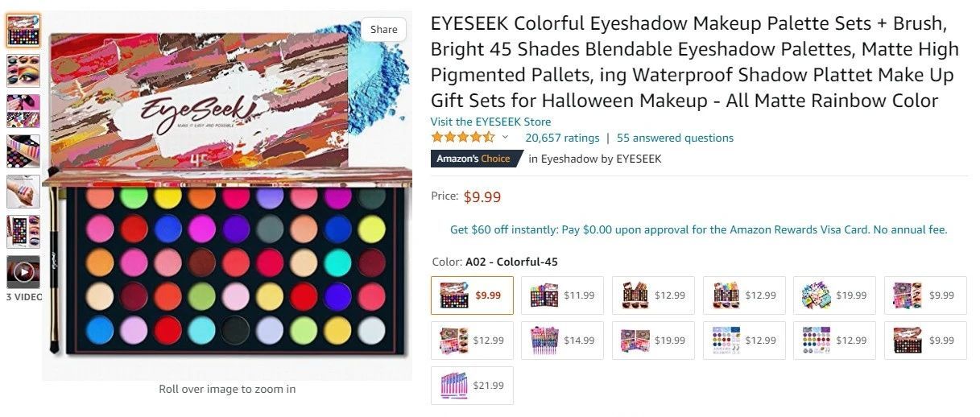Viewport: 980px width, 417px height.
Task: Open the Amazon Rewards Visa Card offer
Action: (698, 230)
